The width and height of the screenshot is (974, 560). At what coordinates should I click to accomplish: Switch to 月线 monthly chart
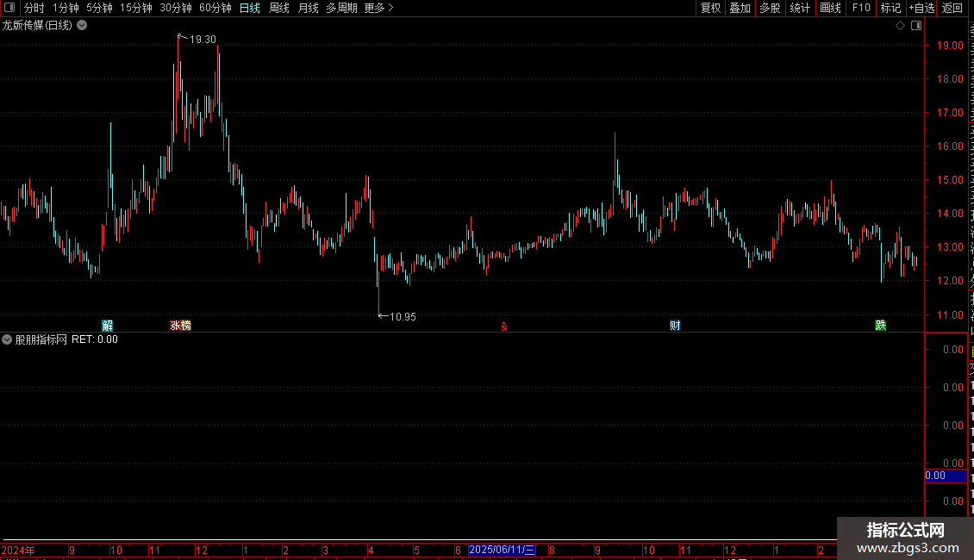(308, 8)
